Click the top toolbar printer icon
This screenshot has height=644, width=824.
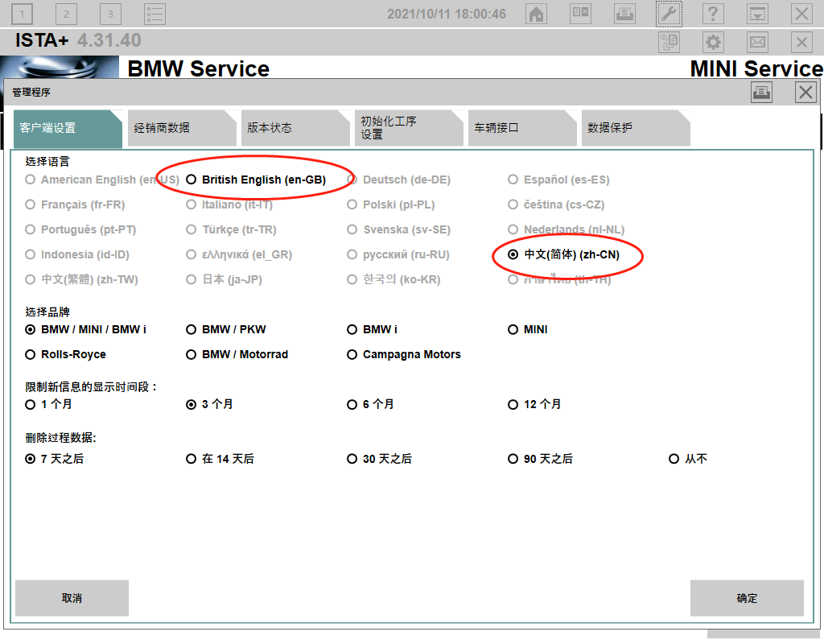(624, 14)
